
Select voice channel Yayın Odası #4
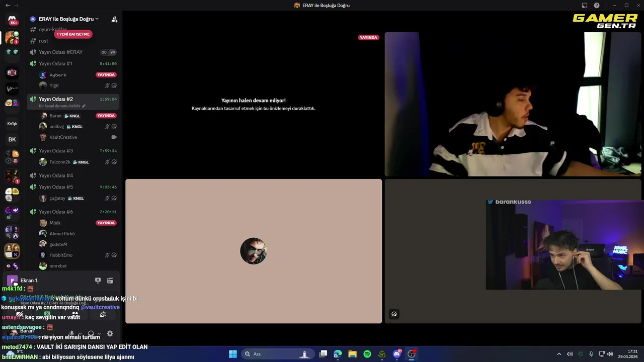(x=73, y=175)
